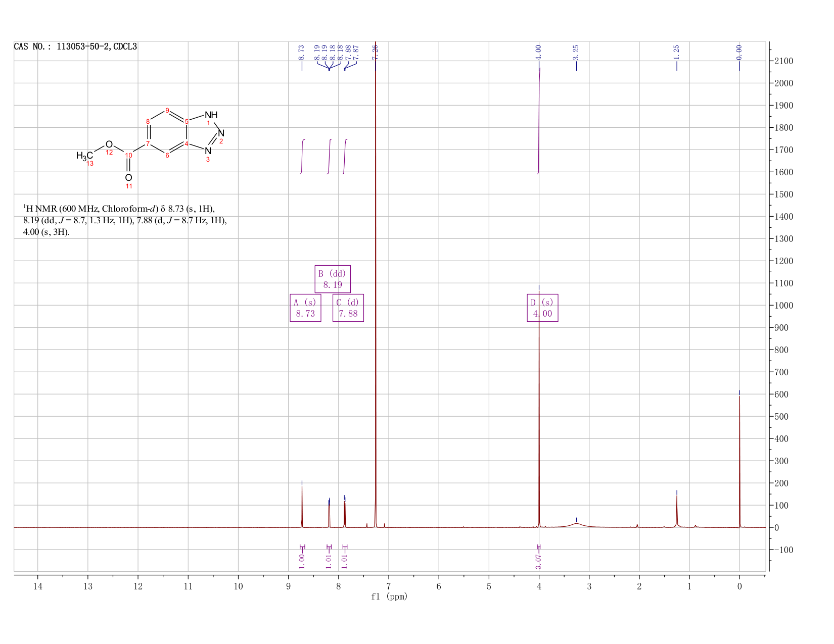Click the -100 intensity axis label
Screen dimensions: 834x644
coord(783,550)
